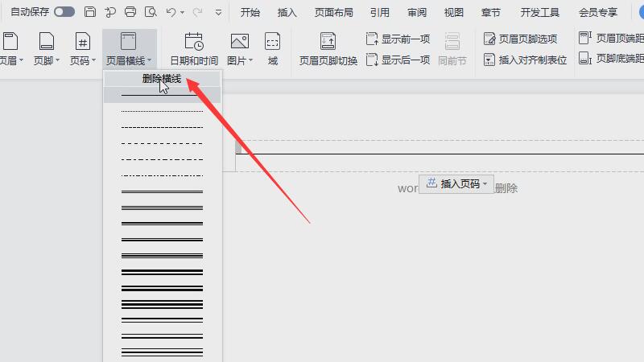Click the Print icon
This screenshot has width=644, height=362.
click(x=130, y=12)
